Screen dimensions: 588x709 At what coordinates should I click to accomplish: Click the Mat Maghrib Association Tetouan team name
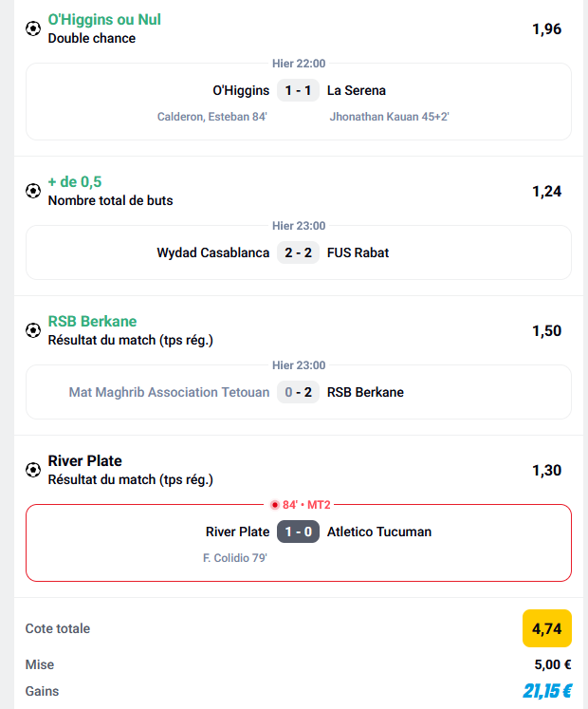point(169,392)
